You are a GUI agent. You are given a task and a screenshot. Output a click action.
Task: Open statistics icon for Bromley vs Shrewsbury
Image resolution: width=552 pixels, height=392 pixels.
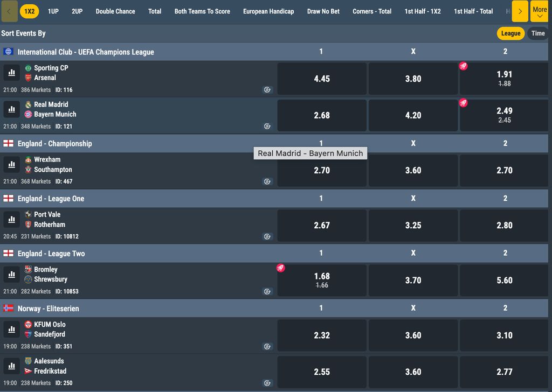tap(12, 274)
